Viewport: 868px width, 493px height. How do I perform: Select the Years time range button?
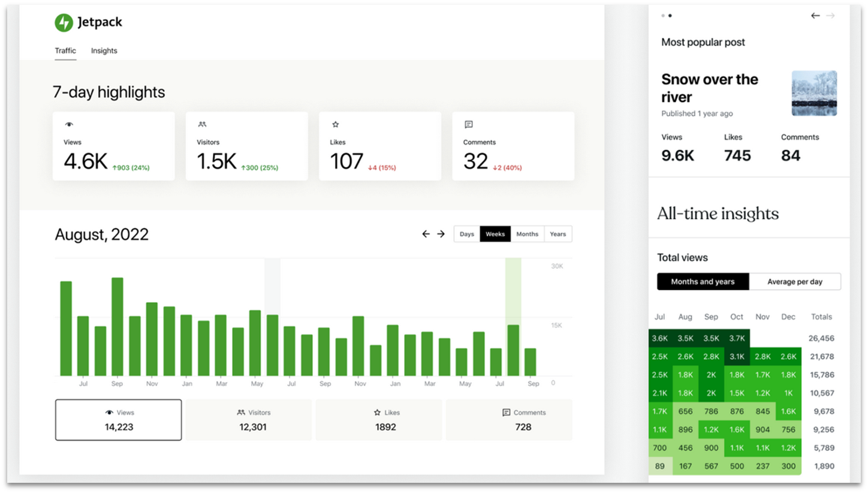point(557,234)
